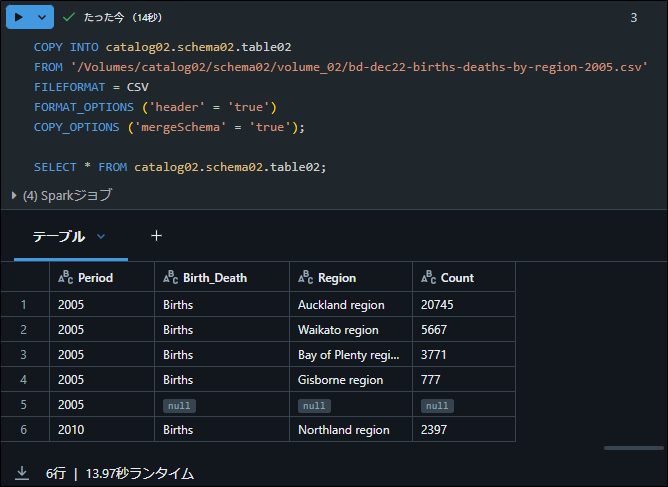Click the cell number 3 label
The image size is (668, 487).
[x=633, y=17]
